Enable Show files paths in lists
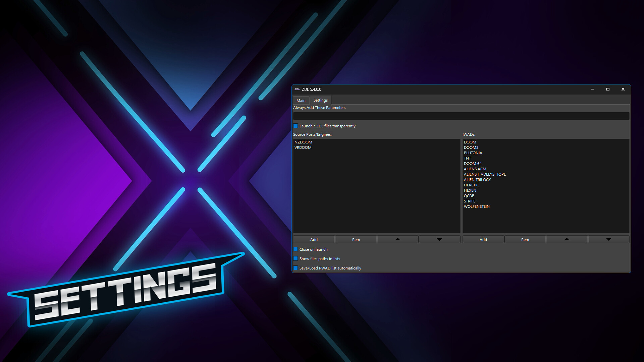This screenshot has height=362, width=644. [x=296, y=258]
